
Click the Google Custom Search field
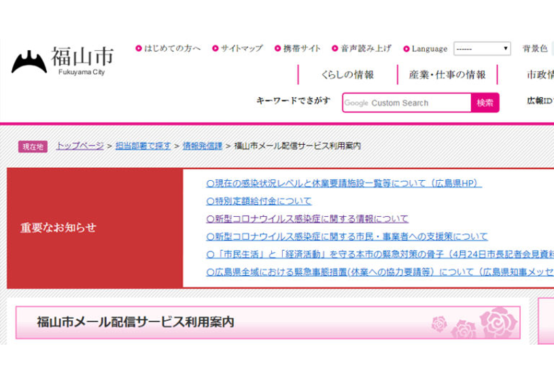[407, 103]
